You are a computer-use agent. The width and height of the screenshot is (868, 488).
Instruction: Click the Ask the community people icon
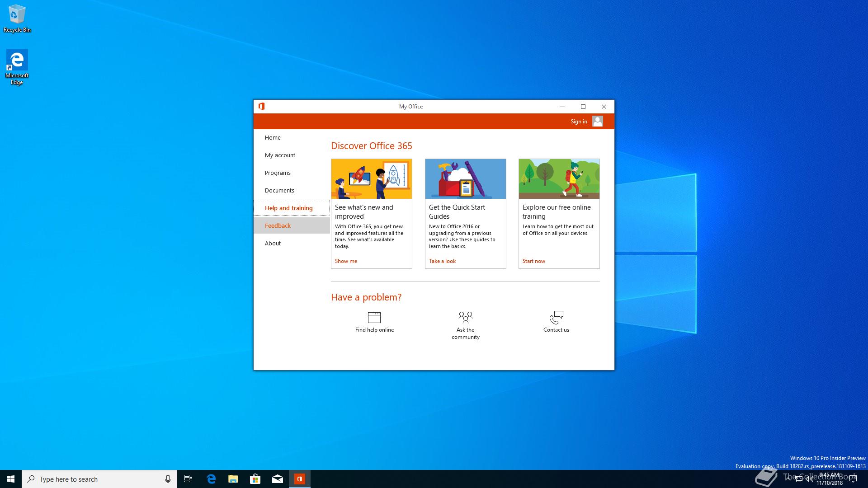465,317
